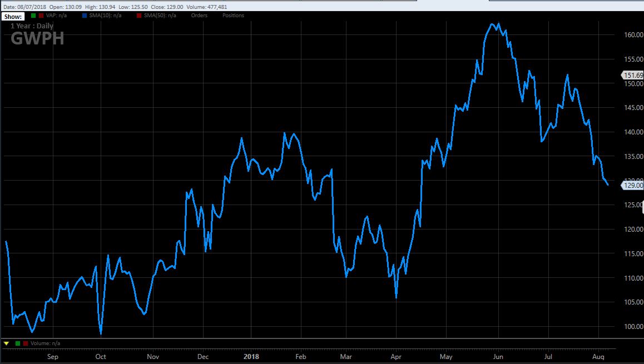Toggle the SMA(50) moving average label
Image resolution: width=644 pixels, height=364 pixels.
coord(160,16)
